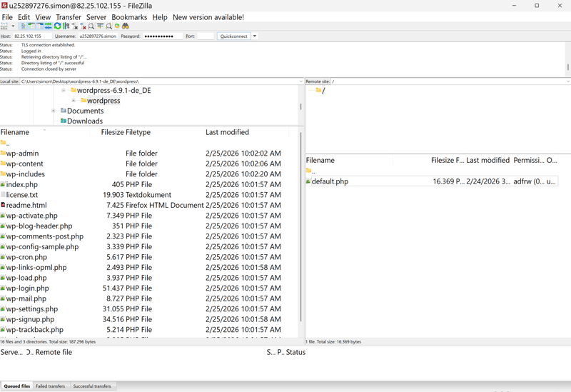The width and height of the screenshot is (571, 392).
Task: Refresh the file and folder lists
Action: click(58, 26)
